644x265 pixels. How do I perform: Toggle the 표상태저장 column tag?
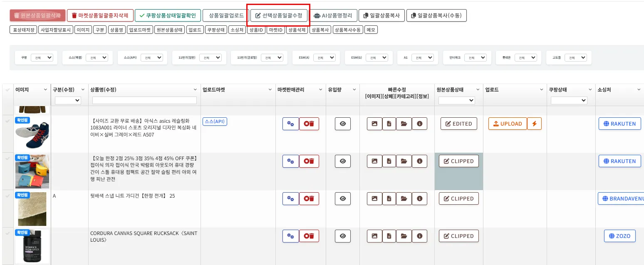pyautogui.click(x=23, y=30)
